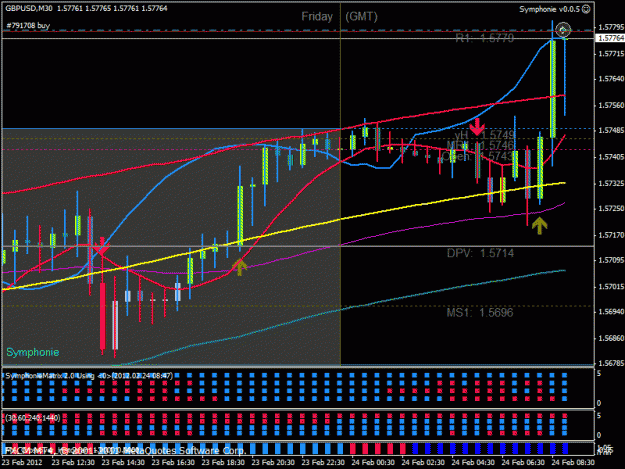Click the 24 Feb 06:30 time label

[x=523, y=463]
